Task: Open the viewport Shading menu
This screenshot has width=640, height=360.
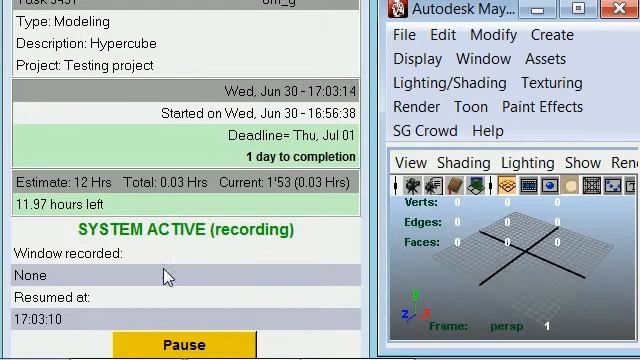Action: click(x=463, y=163)
